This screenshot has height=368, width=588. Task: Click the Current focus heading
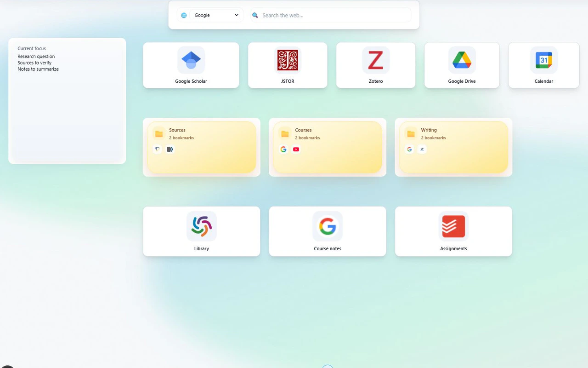32,48
